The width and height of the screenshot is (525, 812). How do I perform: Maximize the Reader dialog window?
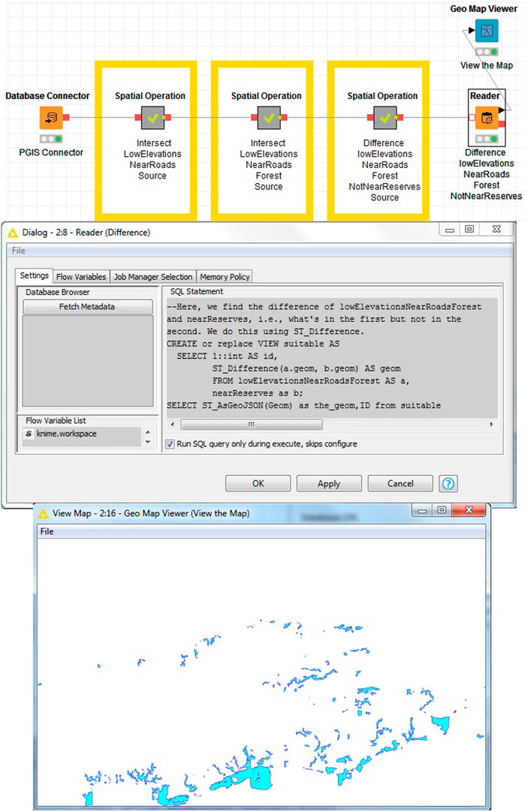click(469, 229)
